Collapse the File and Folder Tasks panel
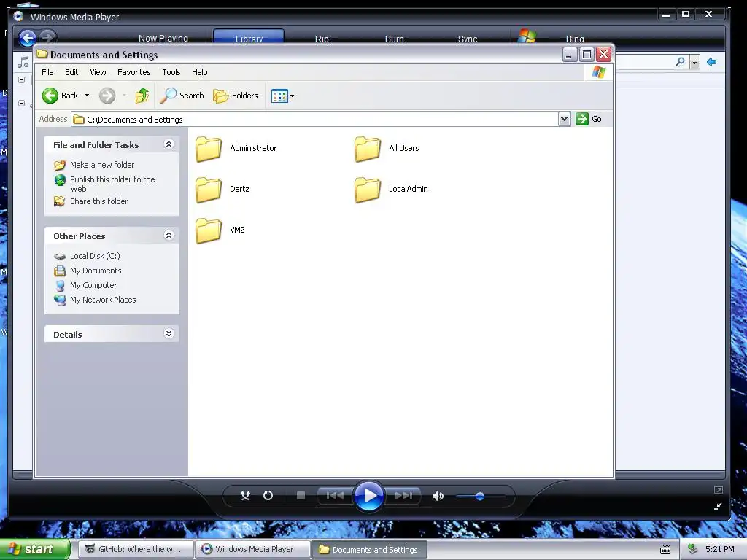Screen dimensions: 747x560 click(x=169, y=144)
